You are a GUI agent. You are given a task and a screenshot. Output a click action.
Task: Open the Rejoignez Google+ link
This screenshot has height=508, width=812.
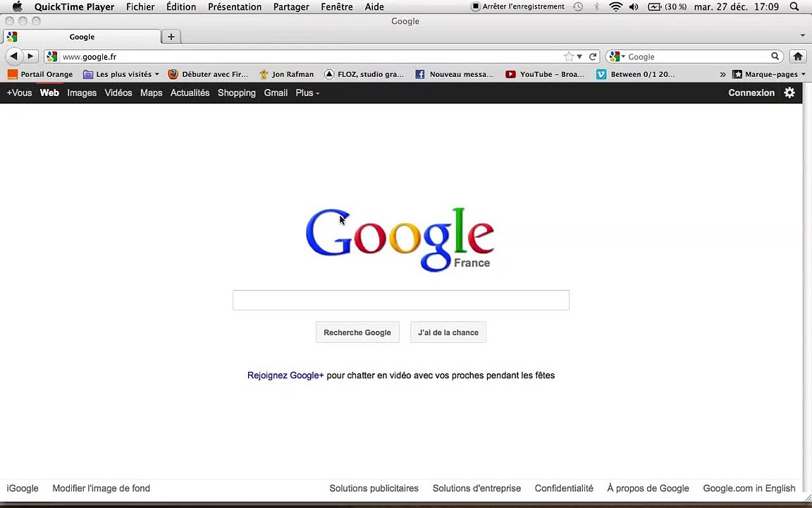tap(285, 375)
